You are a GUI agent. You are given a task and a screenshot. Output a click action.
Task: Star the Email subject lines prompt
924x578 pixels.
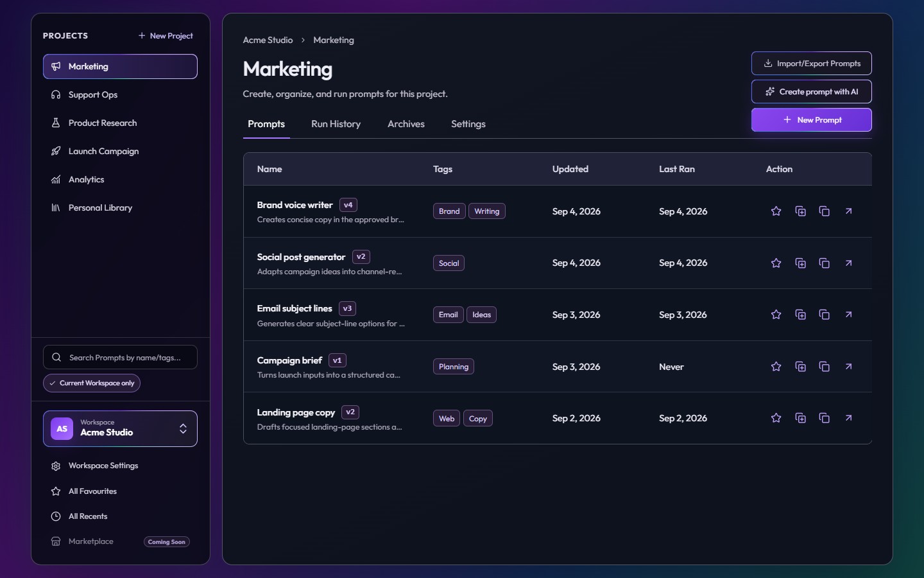point(776,315)
